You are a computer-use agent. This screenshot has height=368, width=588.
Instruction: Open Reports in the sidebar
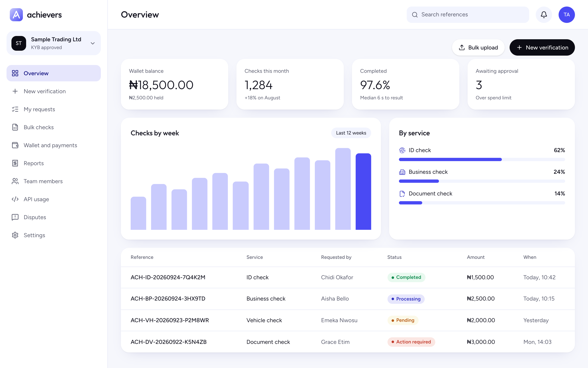pos(54,163)
